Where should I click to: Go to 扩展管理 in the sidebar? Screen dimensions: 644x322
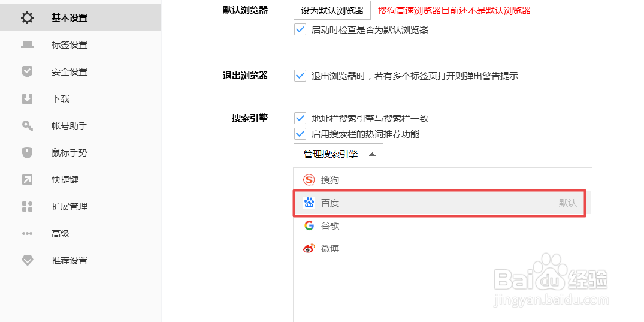(80, 206)
